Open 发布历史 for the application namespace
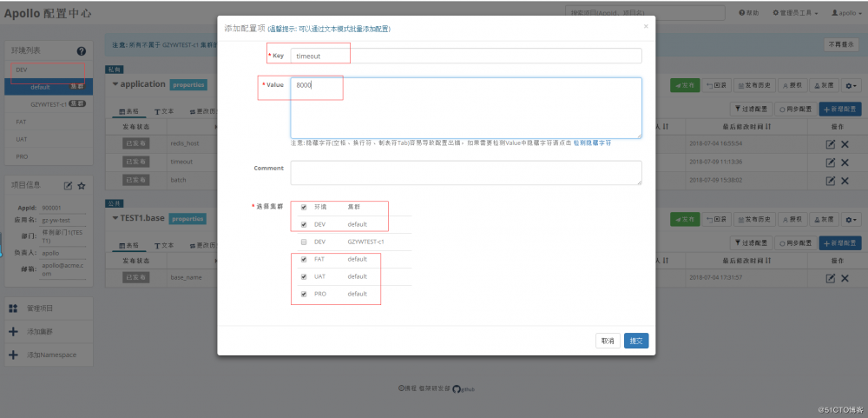This screenshot has width=868, height=418. click(754, 85)
